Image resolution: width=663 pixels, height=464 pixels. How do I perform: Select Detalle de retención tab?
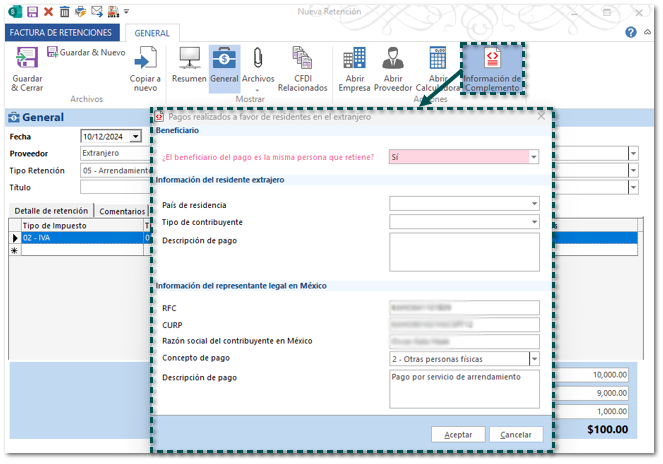[x=51, y=211]
